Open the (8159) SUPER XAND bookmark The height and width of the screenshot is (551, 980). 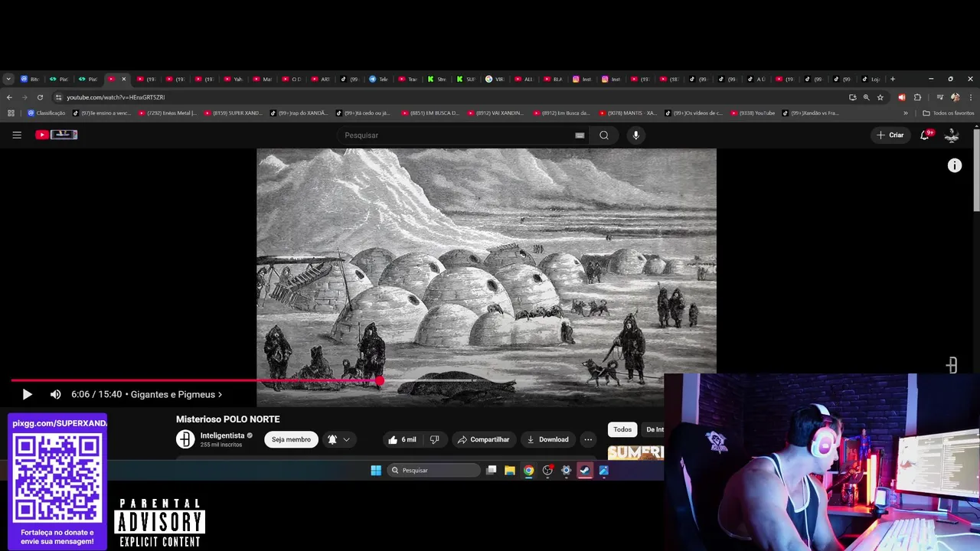pyautogui.click(x=233, y=113)
